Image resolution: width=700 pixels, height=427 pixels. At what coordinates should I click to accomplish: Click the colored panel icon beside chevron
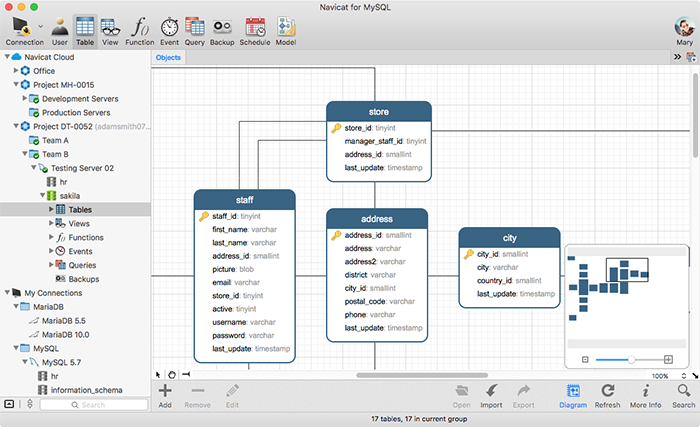(x=691, y=57)
